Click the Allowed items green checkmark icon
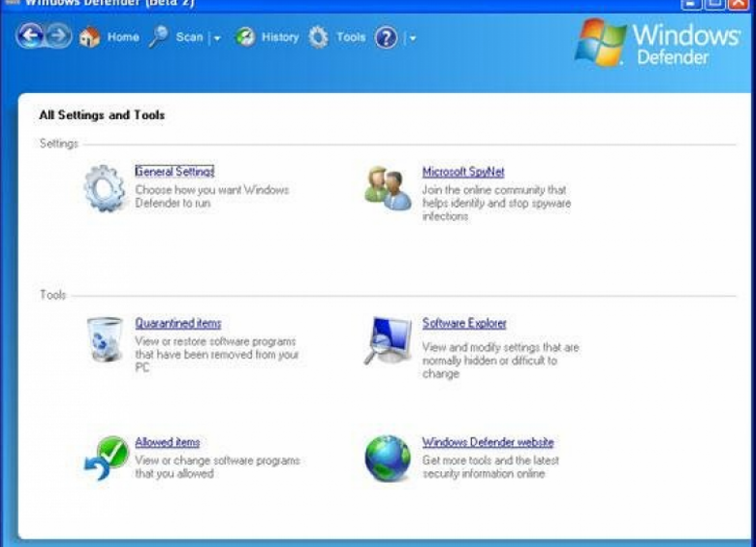 [x=107, y=458]
